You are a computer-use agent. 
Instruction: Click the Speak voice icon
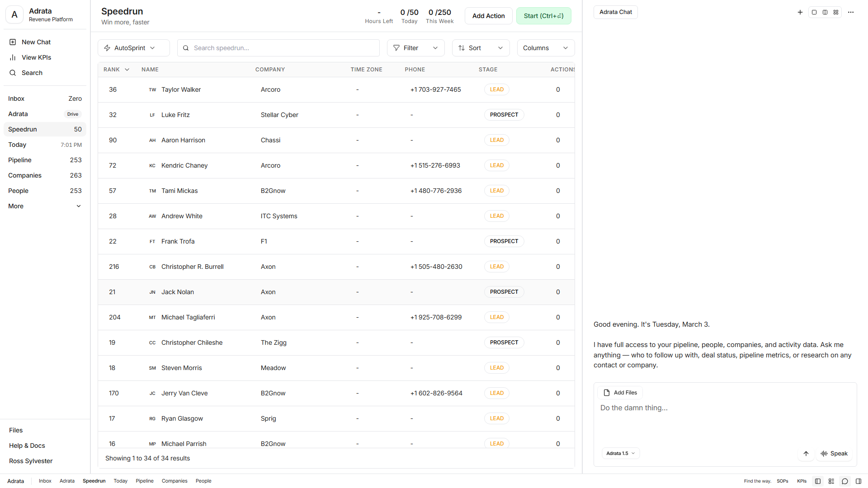tap(834, 453)
